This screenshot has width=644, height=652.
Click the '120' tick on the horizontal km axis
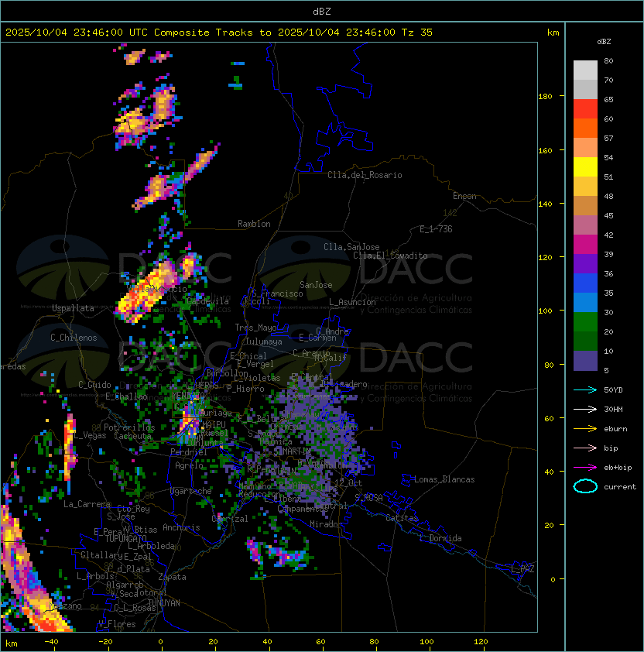coord(480,642)
